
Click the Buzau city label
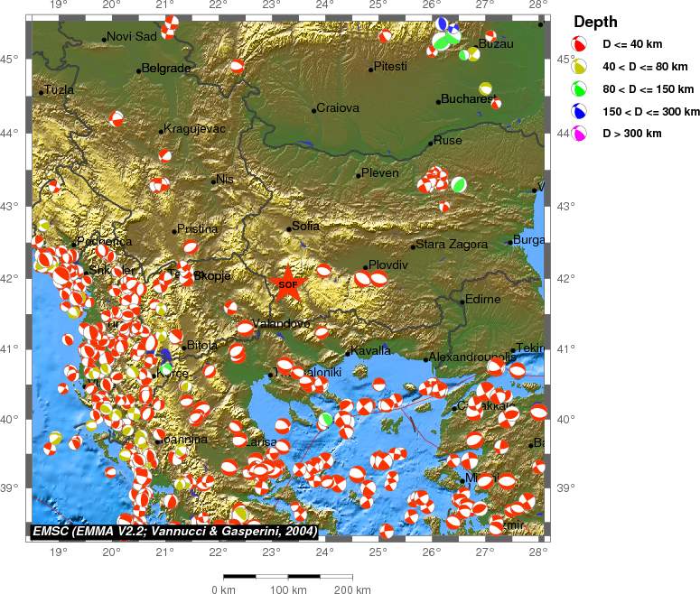[x=496, y=43]
